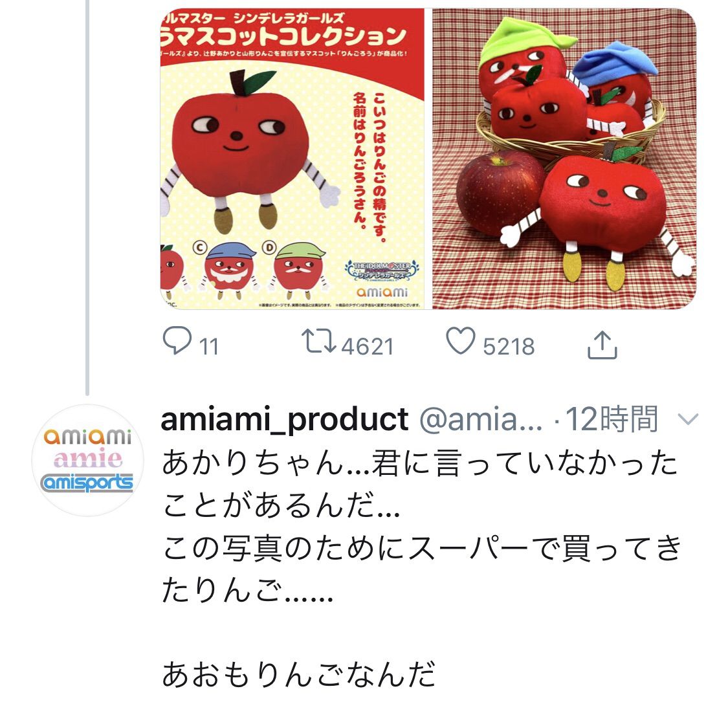Click the retweet count 4621
Viewport: 728px width, 702px height.
tap(368, 347)
